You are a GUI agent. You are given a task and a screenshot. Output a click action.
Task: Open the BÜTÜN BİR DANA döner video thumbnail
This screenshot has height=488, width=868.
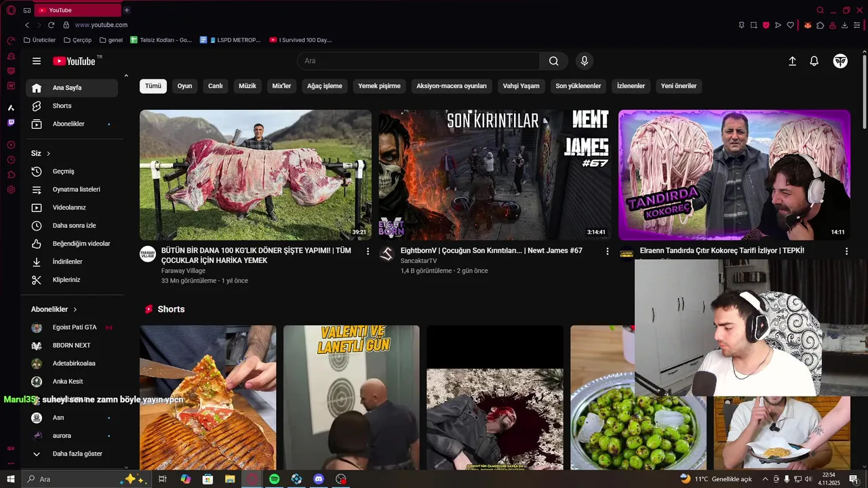[256, 175]
